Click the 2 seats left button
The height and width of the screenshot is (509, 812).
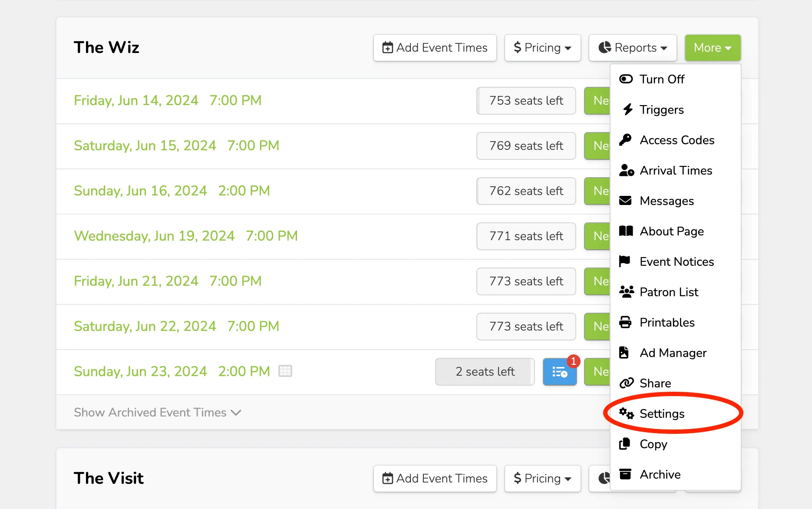coord(485,372)
